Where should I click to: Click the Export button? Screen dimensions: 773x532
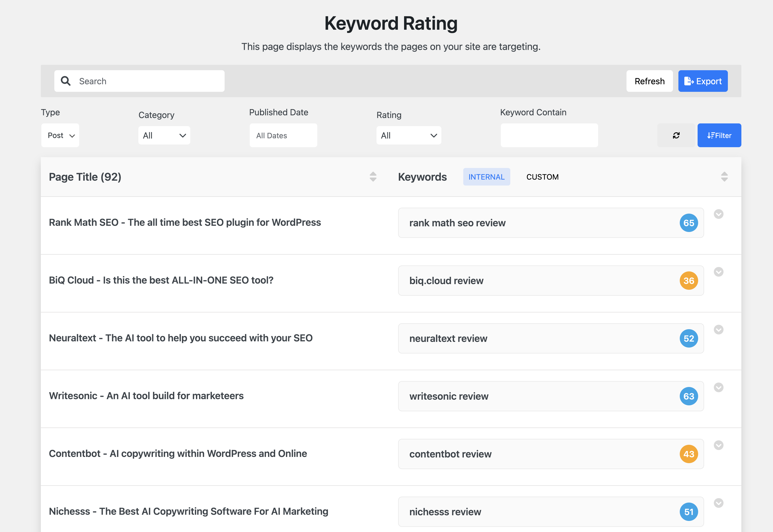click(x=703, y=81)
